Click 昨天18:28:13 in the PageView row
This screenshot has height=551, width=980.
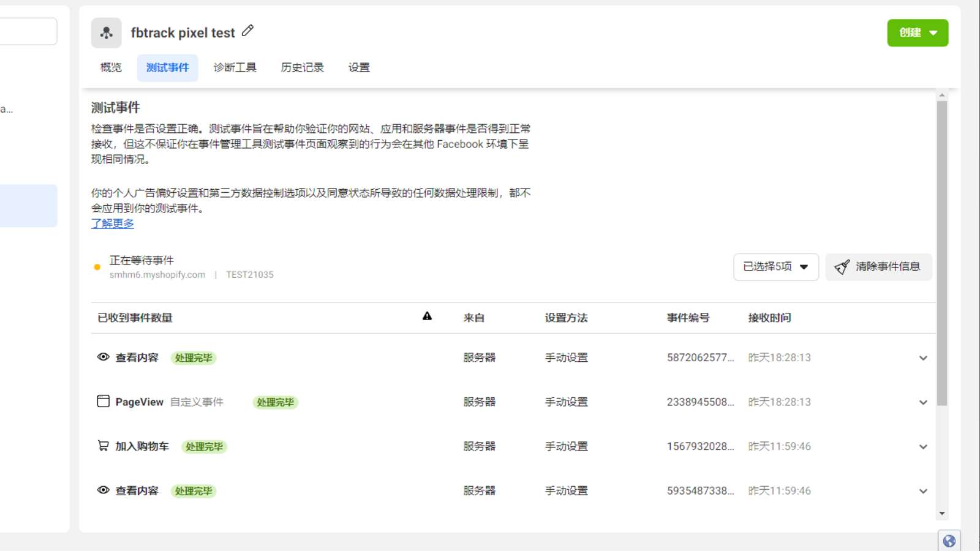(779, 402)
